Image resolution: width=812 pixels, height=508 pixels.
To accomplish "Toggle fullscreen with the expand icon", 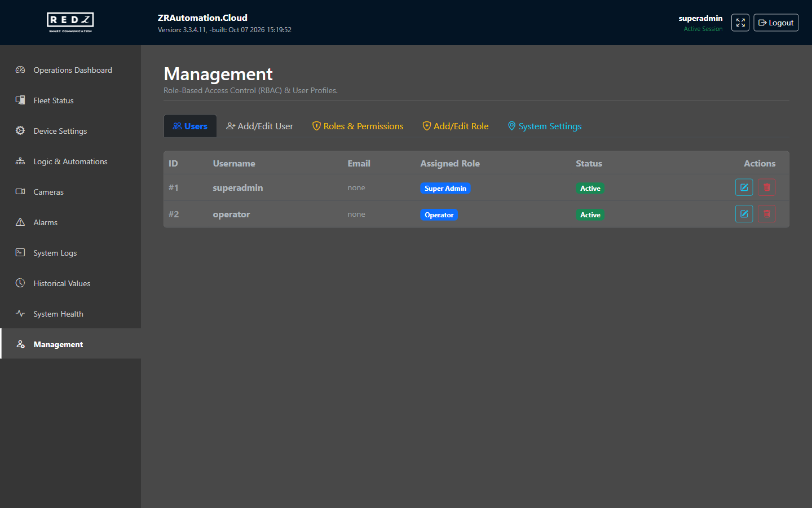I will pyautogui.click(x=740, y=23).
